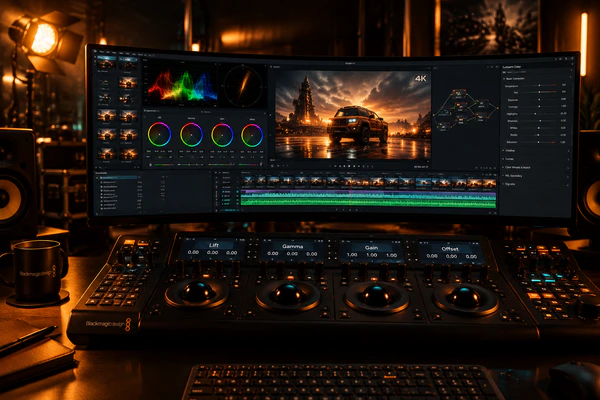Click the node graph output connector on the right
The height and width of the screenshot is (400, 600).
click(x=497, y=108)
